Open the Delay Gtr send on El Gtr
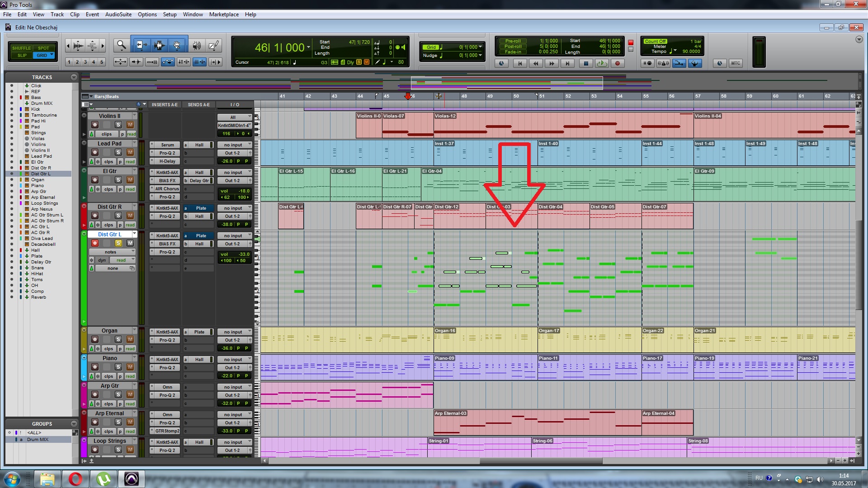The height and width of the screenshot is (488, 868). click(x=199, y=181)
